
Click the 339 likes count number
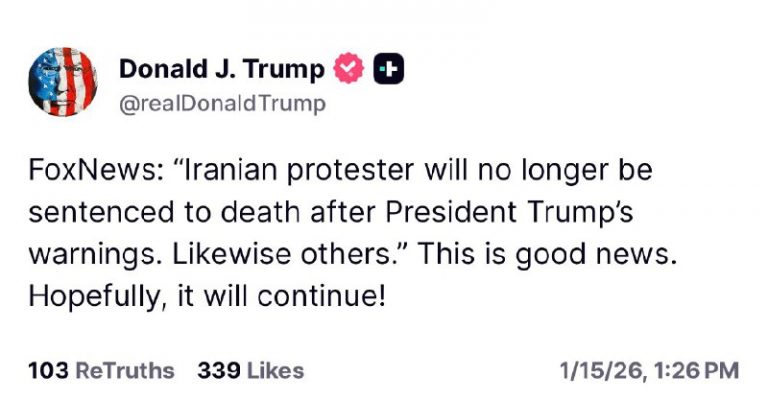pos(219,371)
